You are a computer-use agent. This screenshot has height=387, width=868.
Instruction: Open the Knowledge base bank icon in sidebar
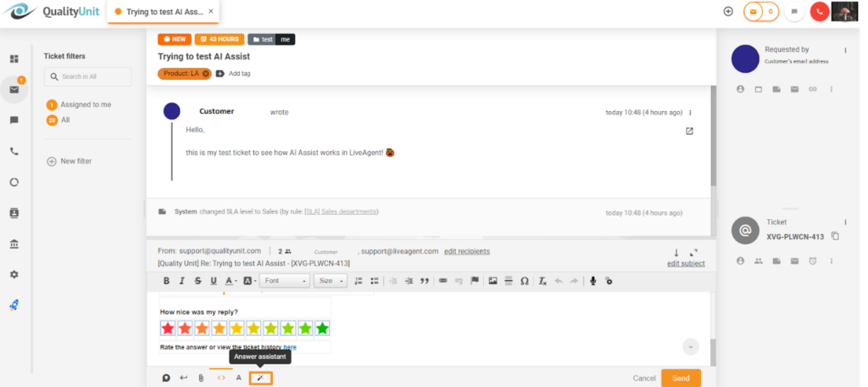[x=14, y=244]
